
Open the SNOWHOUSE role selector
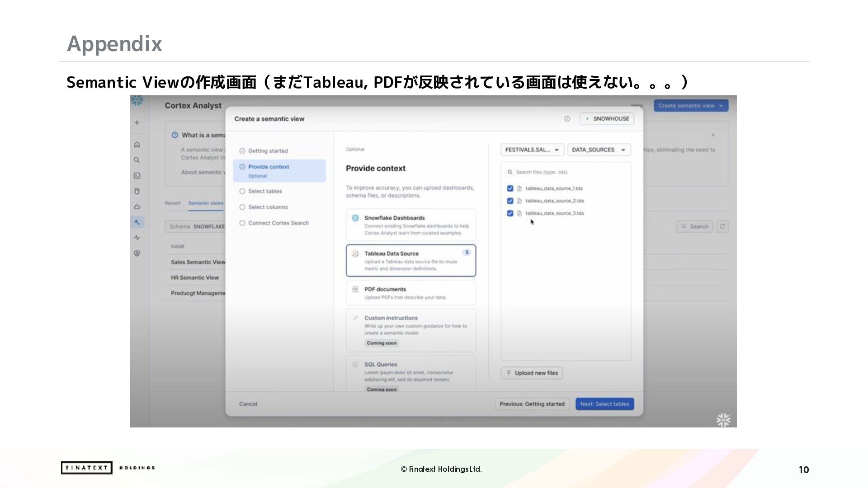(607, 119)
